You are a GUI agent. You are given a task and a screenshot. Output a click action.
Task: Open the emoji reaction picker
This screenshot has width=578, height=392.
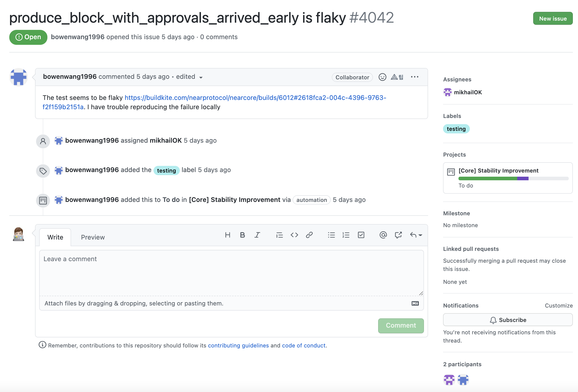pyautogui.click(x=382, y=77)
